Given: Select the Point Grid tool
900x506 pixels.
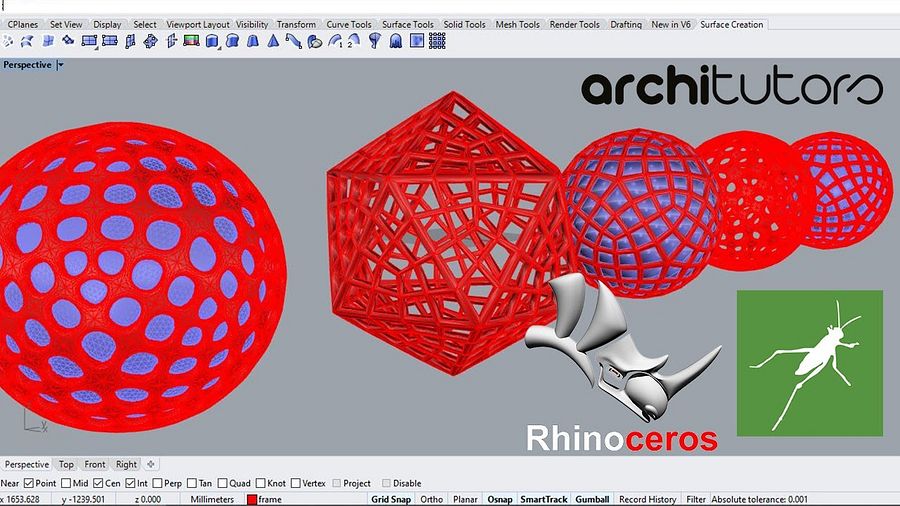Looking at the screenshot, I should 437,41.
